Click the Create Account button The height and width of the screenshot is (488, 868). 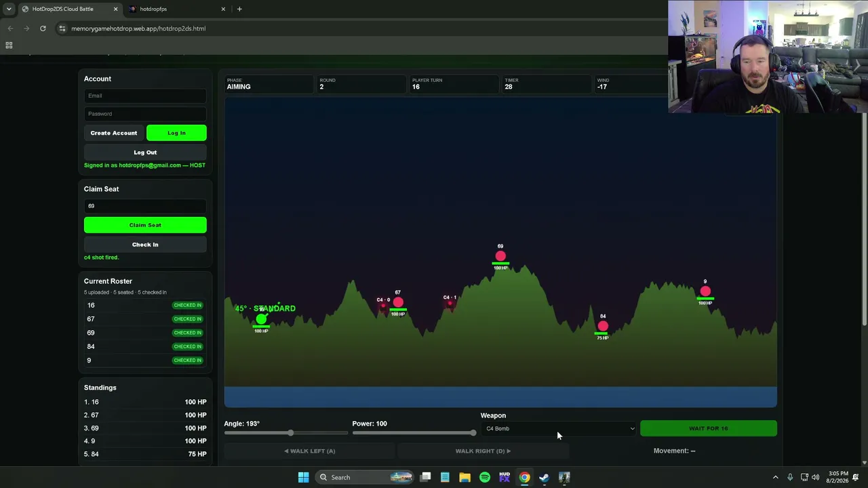114,133
